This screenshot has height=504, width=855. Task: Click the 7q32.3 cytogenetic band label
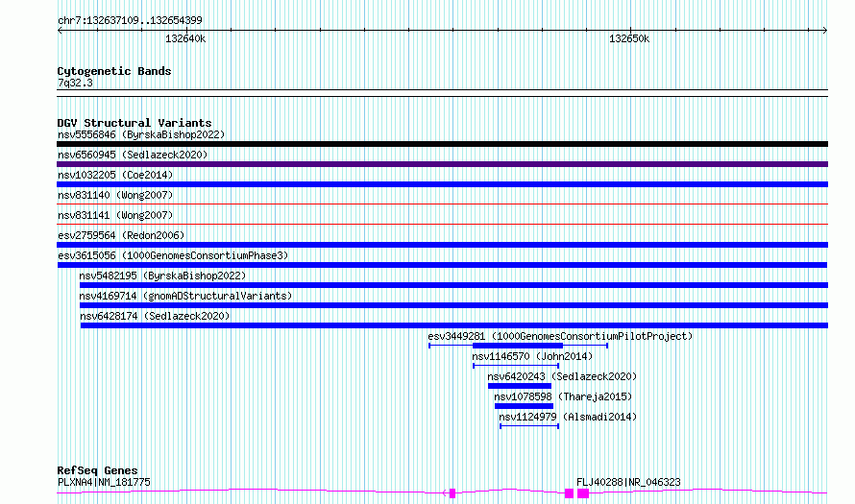click(x=75, y=84)
